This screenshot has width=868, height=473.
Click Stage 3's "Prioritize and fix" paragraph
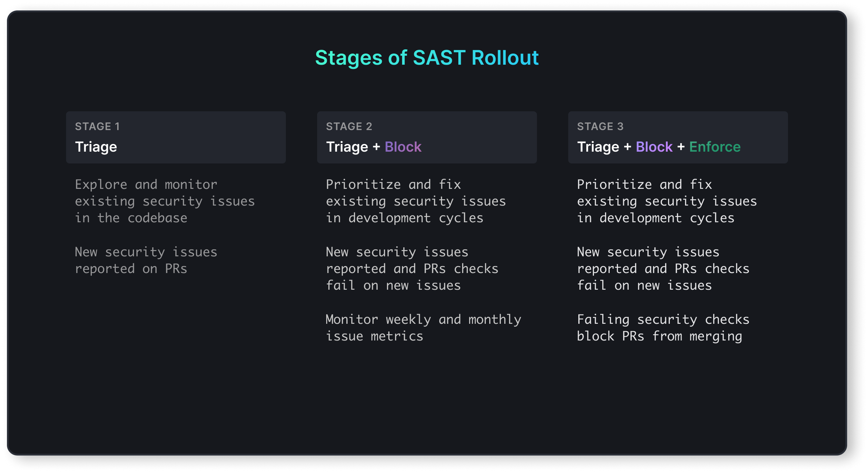pyautogui.click(x=667, y=201)
